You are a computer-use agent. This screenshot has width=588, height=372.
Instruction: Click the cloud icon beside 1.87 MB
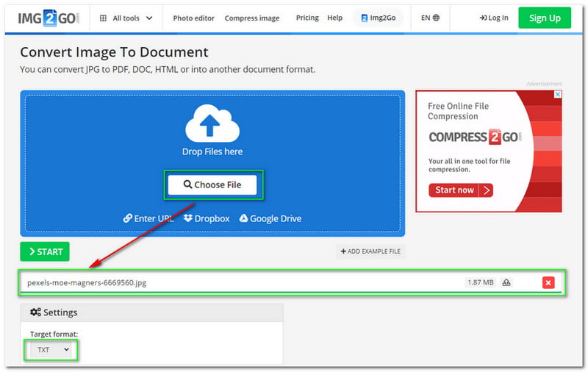point(506,282)
